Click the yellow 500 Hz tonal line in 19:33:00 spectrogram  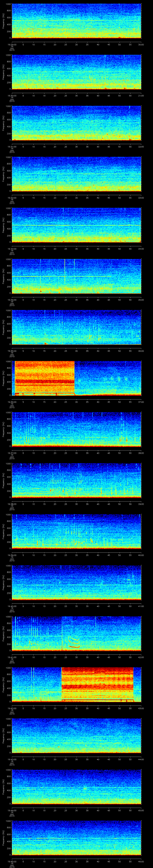[x=76, y=225]
